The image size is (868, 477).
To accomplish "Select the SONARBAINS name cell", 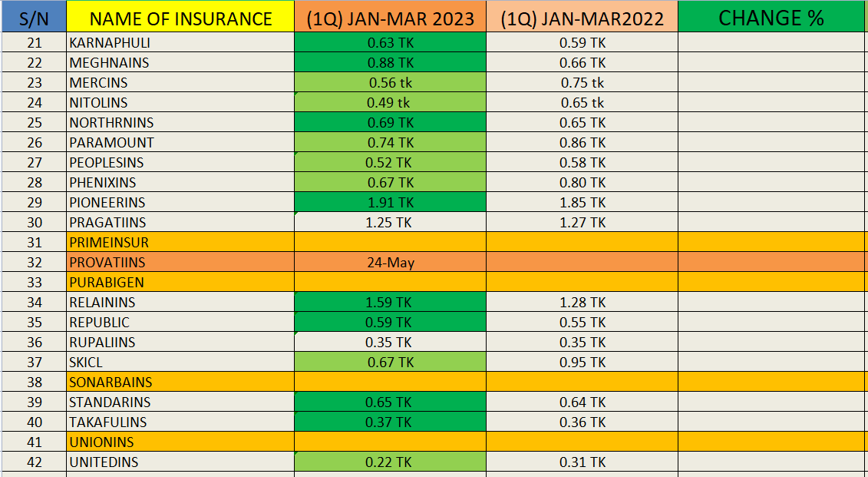I will pos(180,383).
